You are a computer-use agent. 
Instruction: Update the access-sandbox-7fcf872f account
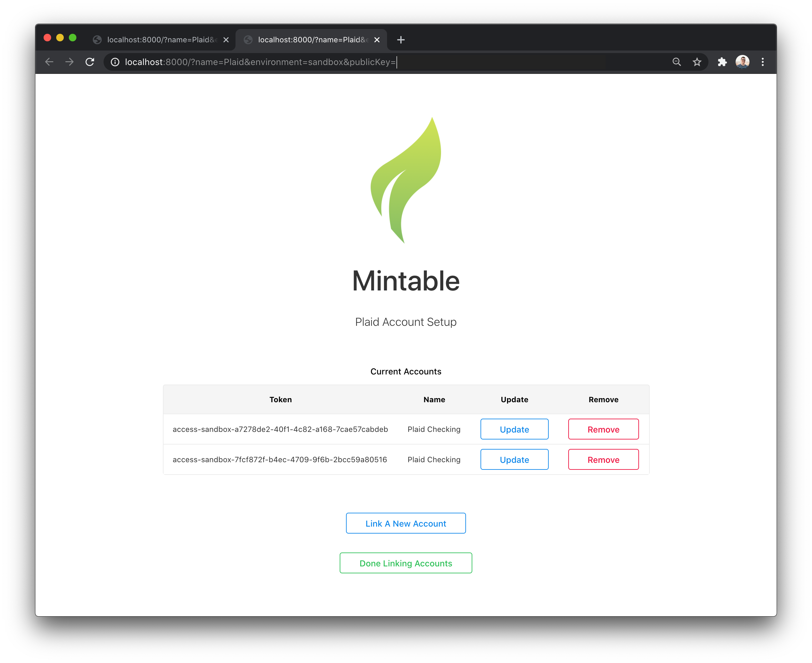[515, 459]
